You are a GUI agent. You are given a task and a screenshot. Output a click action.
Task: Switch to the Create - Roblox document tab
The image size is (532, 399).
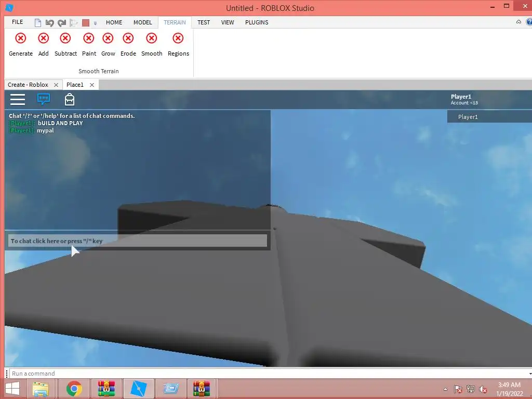28,85
